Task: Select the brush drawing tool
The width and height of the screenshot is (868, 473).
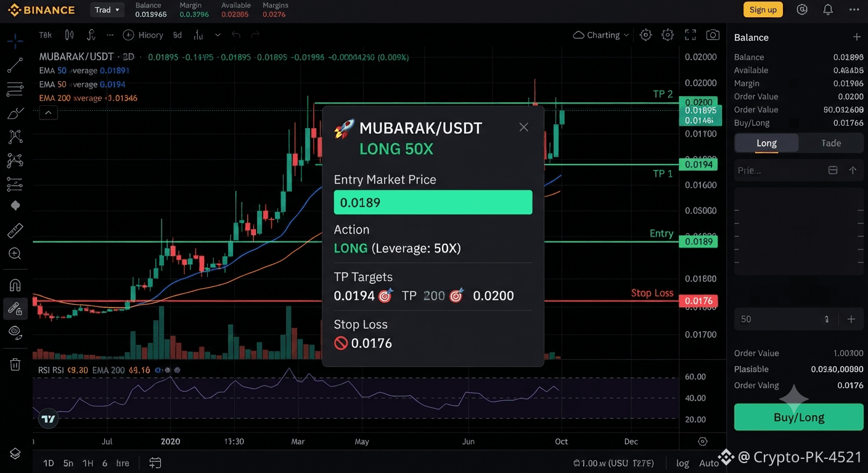Action: [15, 113]
